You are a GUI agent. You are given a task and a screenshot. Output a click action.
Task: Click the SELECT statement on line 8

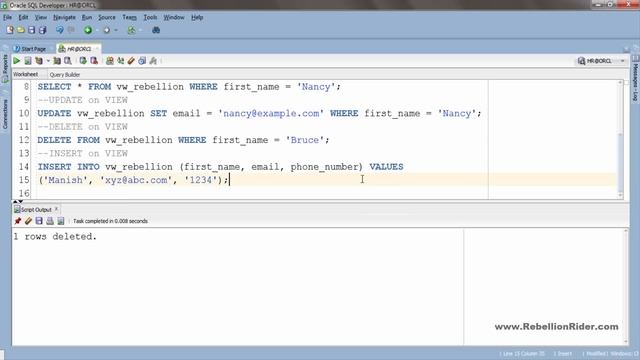(x=189, y=87)
